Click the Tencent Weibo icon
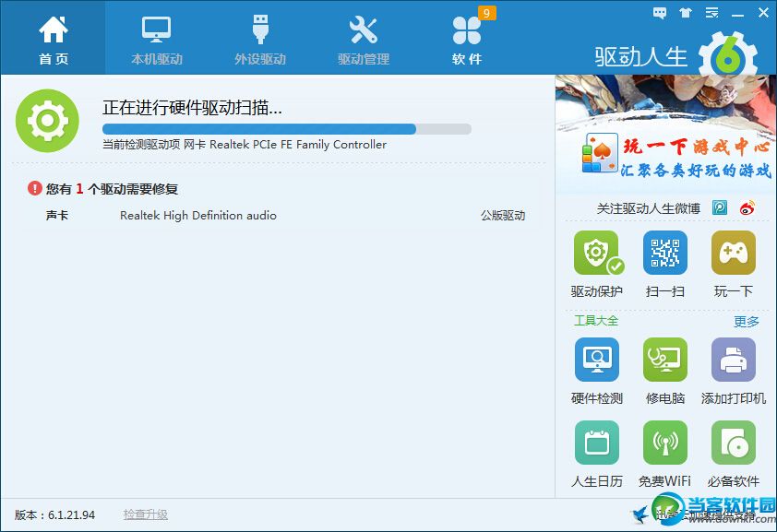This screenshot has width=777, height=532. coord(721,208)
